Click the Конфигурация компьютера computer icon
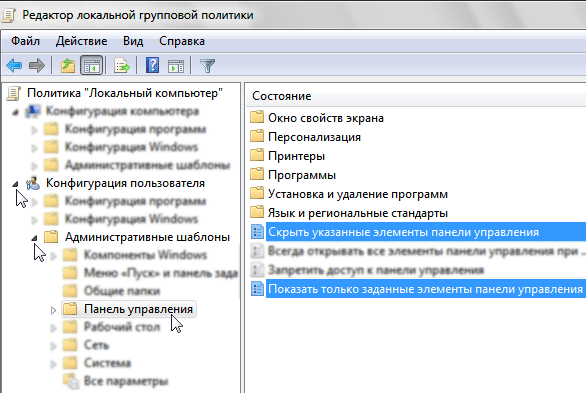The width and height of the screenshot is (586, 393). 33,111
